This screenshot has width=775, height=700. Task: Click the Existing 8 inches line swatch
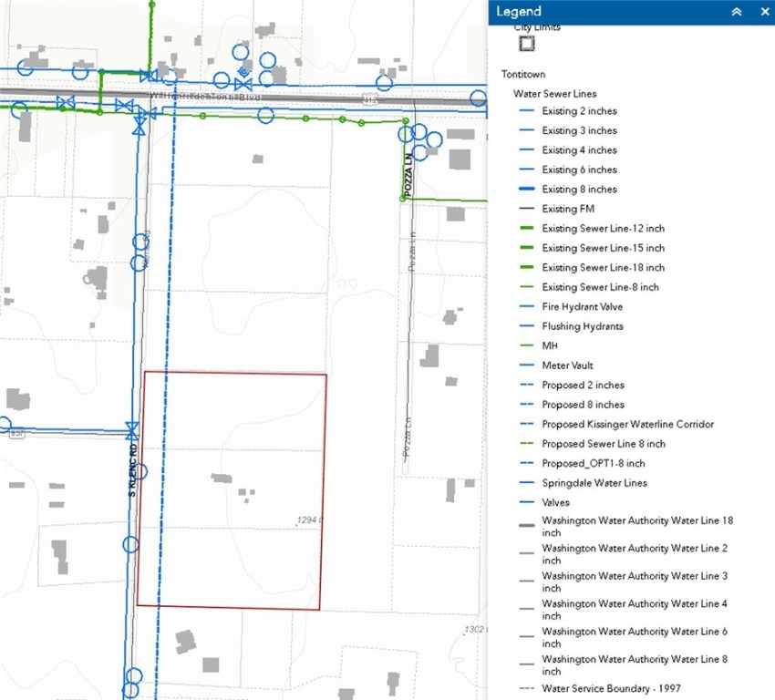click(x=527, y=190)
